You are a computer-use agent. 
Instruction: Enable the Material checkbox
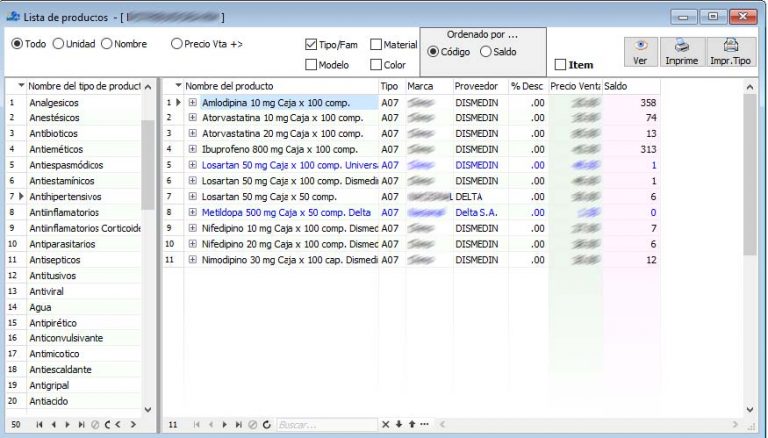pos(376,45)
